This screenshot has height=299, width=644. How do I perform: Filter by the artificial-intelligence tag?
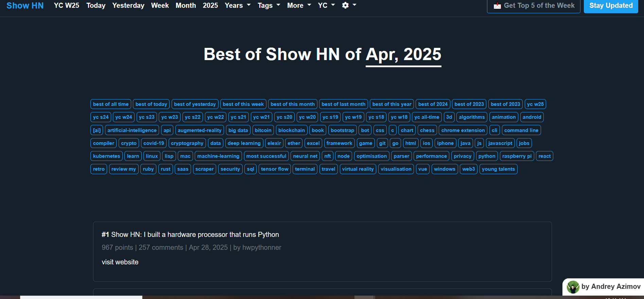coord(132,130)
